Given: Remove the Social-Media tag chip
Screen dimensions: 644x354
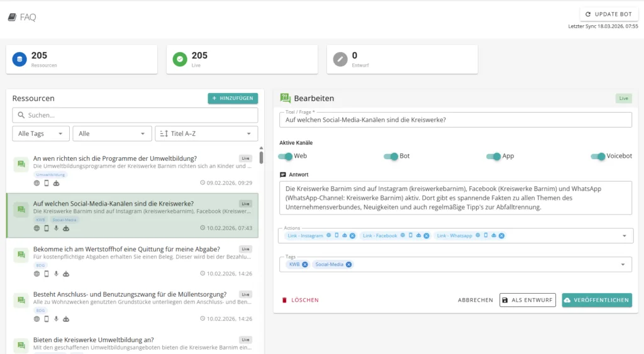Looking at the screenshot, I should coord(348,265).
